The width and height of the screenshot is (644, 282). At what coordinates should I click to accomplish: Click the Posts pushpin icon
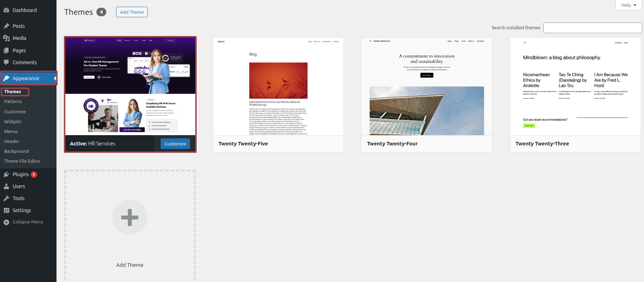point(6,26)
